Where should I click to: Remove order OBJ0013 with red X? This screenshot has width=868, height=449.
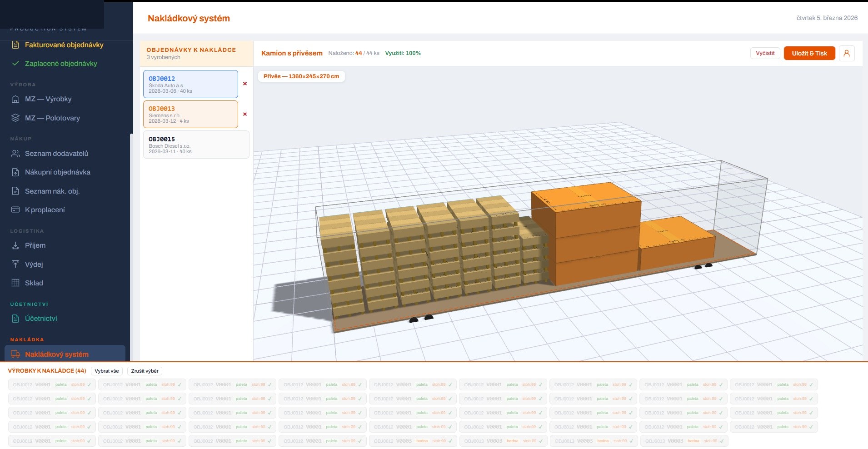[x=245, y=114]
